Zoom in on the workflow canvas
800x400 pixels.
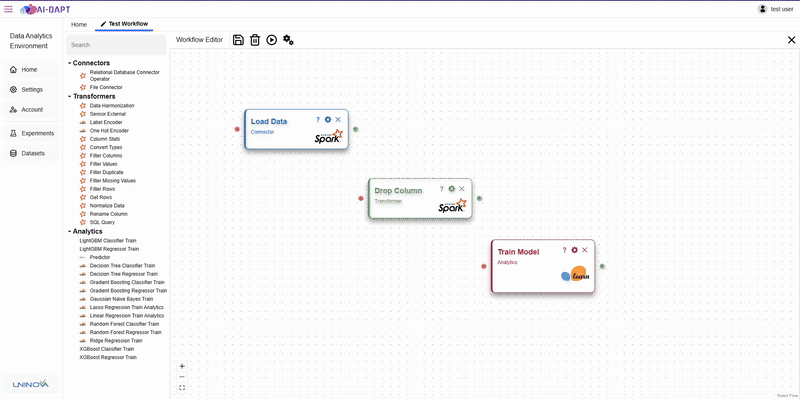182,366
